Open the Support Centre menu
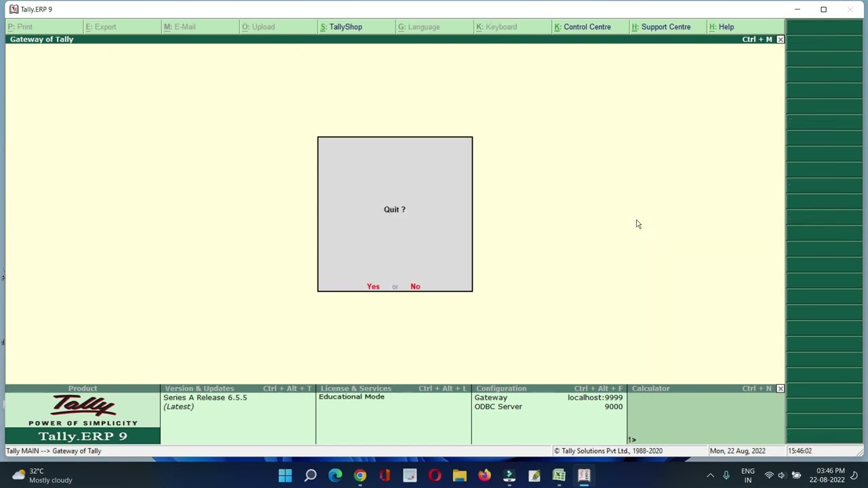 (661, 27)
